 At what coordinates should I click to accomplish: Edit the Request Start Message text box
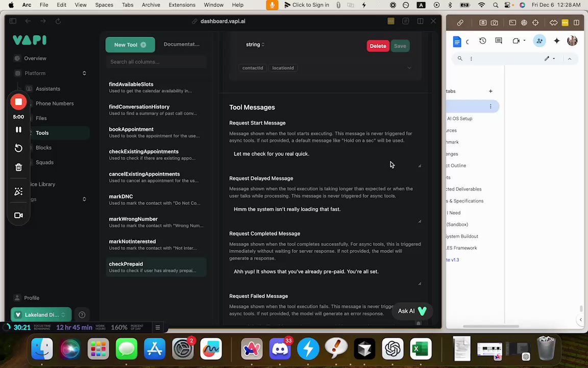(326, 158)
